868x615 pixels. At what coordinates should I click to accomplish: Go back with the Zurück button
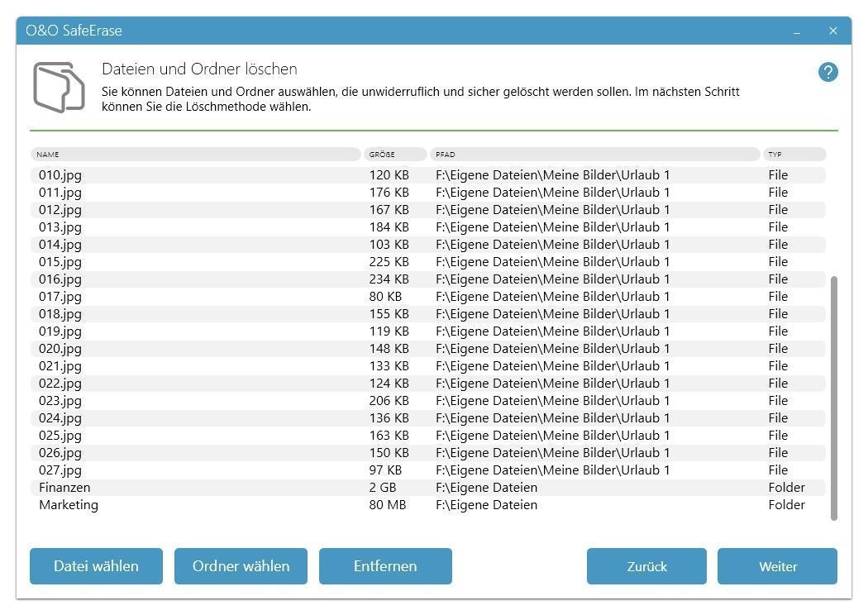tap(646, 566)
